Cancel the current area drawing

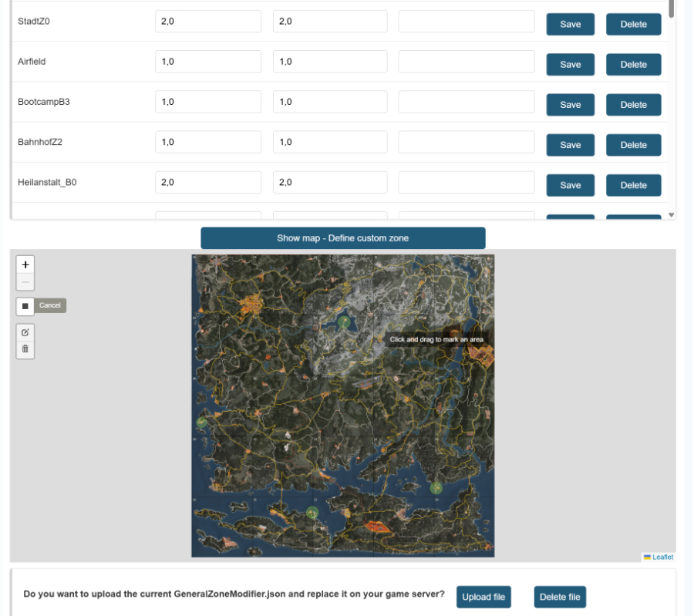coord(49,305)
